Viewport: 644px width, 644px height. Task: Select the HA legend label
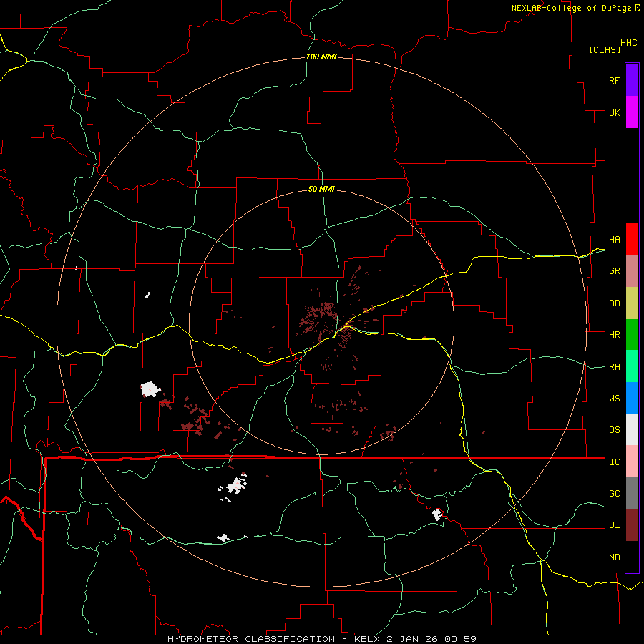(x=615, y=240)
